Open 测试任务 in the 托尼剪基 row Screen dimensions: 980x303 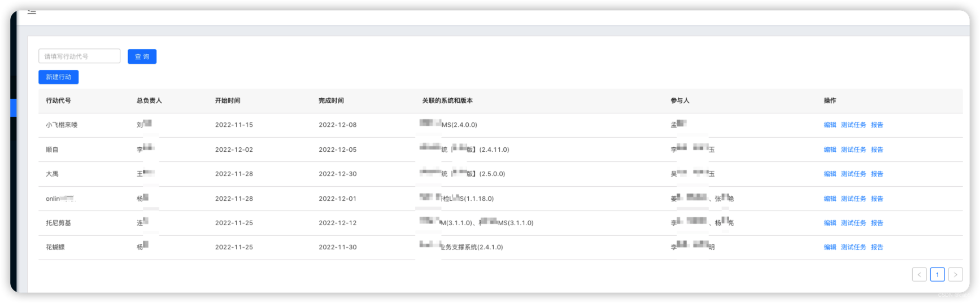pyautogui.click(x=853, y=223)
